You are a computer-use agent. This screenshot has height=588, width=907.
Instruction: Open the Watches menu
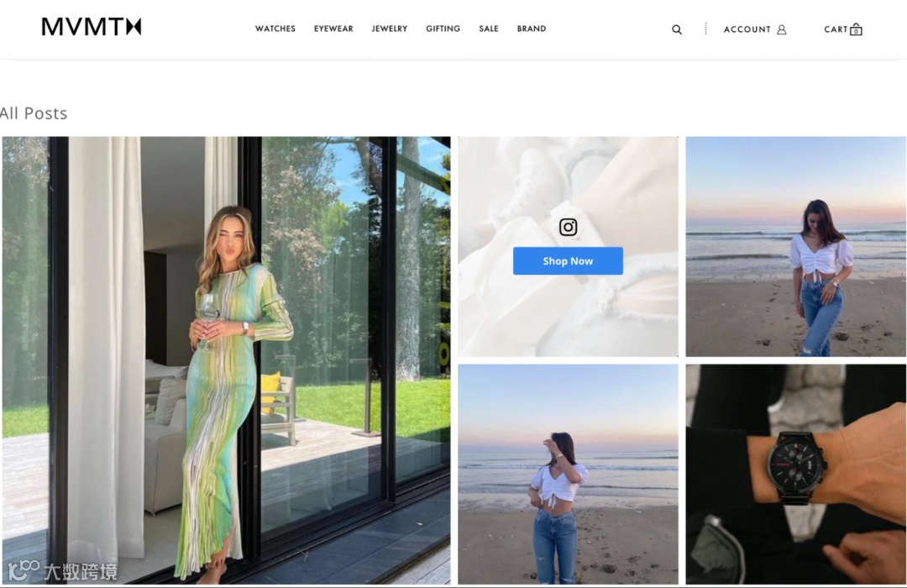tap(275, 29)
